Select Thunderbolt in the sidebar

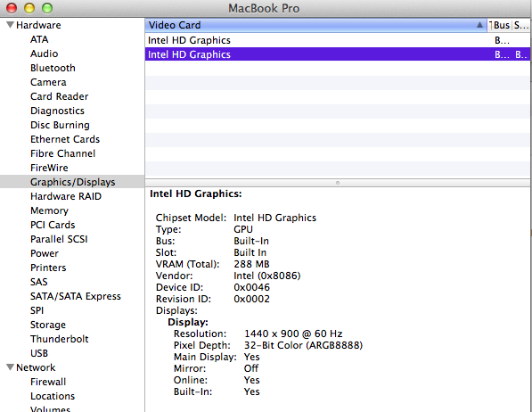tap(60, 339)
